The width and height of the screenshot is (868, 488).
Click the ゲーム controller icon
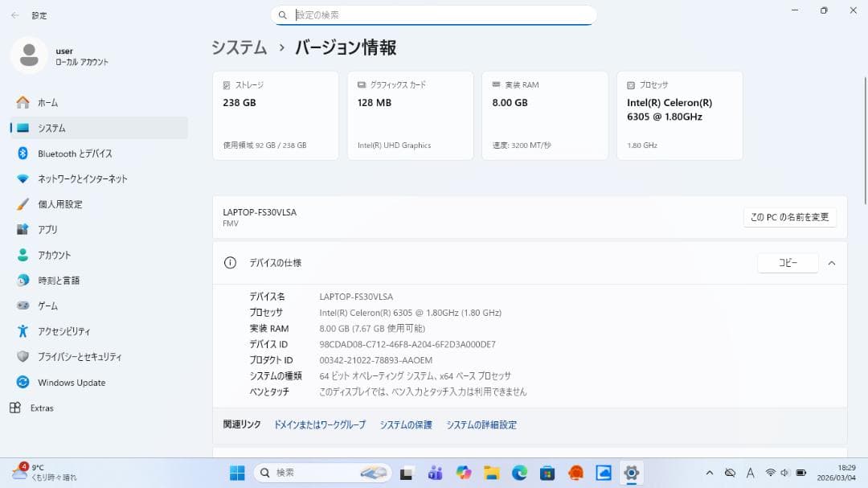(23, 306)
